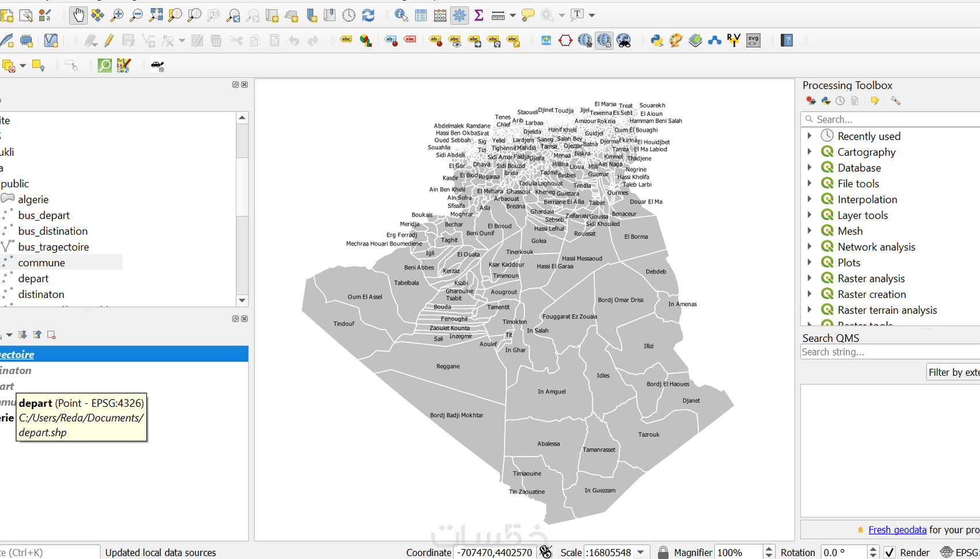Viewport: 980px width, 559px height.
Task: Click the Toggle Editing pencil icon
Action: pyautogui.click(x=109, y=40)
